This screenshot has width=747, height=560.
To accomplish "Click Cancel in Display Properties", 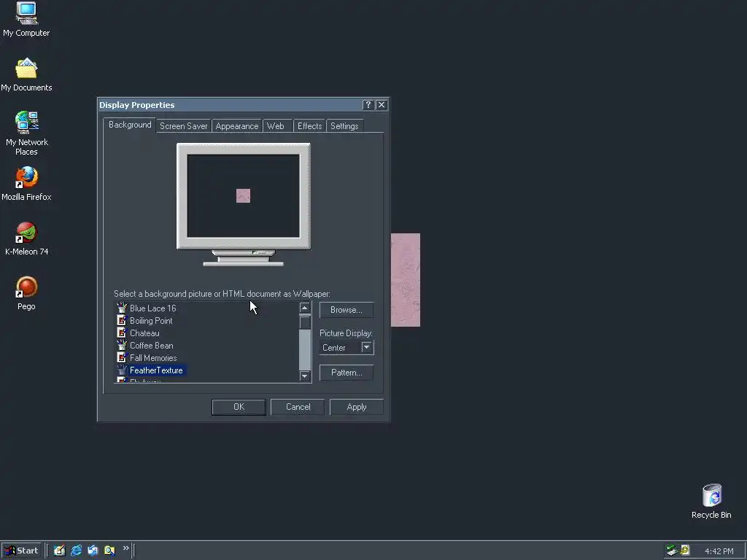I will [298, 407].
